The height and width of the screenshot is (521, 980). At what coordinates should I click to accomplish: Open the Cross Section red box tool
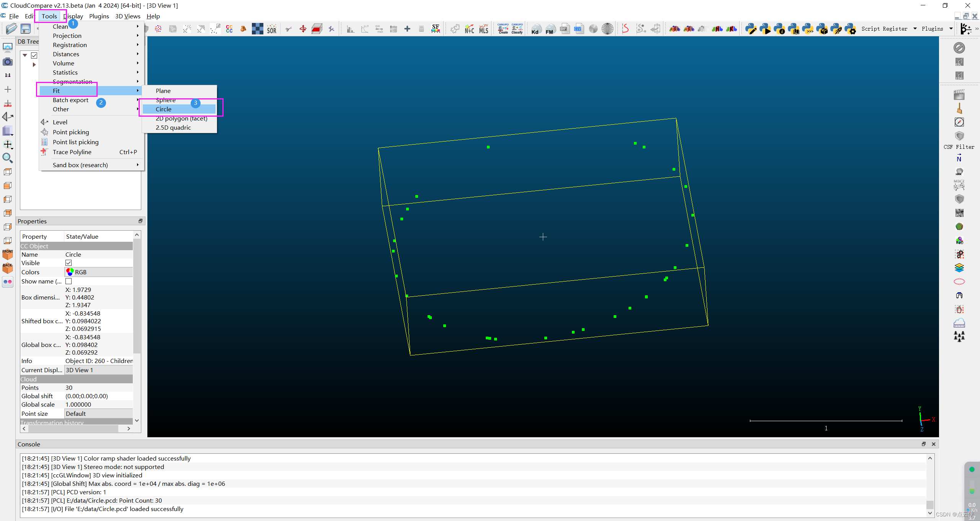coord(317,29)
